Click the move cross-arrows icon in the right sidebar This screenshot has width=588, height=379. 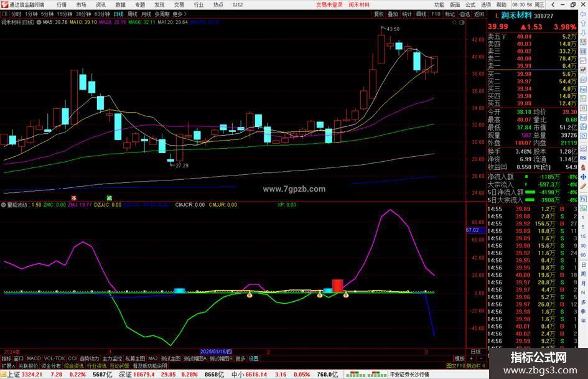point(583,177)
